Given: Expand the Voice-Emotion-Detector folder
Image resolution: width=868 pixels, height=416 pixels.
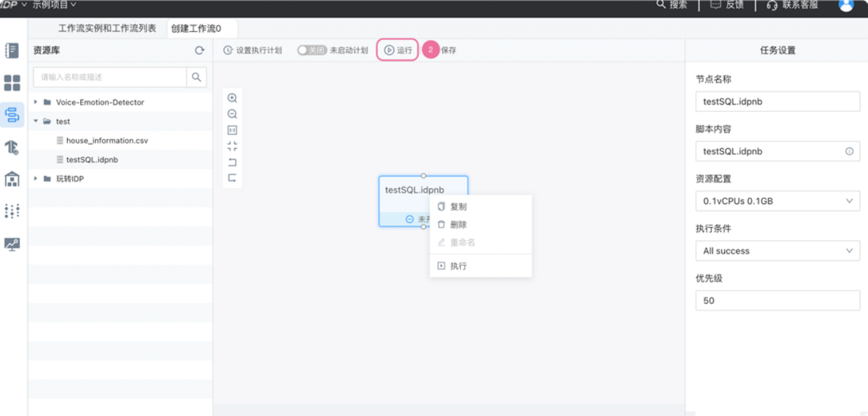Looking at the screenshot, I should pos(35,102).
